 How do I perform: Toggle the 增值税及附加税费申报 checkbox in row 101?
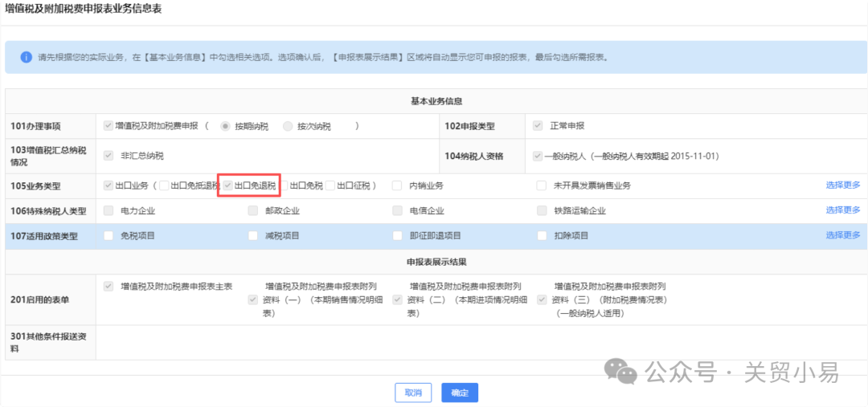point(108,125)
